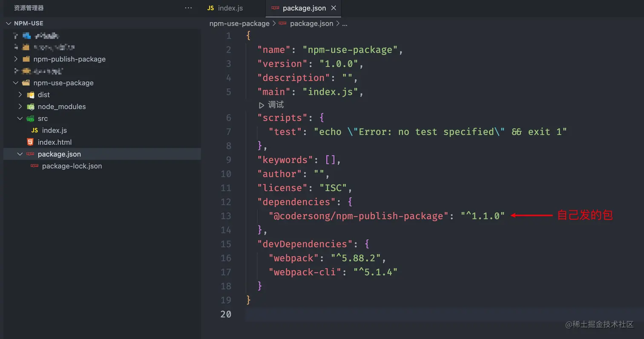
Task: Select package.json in the file tree
Action: coord(59,154)
